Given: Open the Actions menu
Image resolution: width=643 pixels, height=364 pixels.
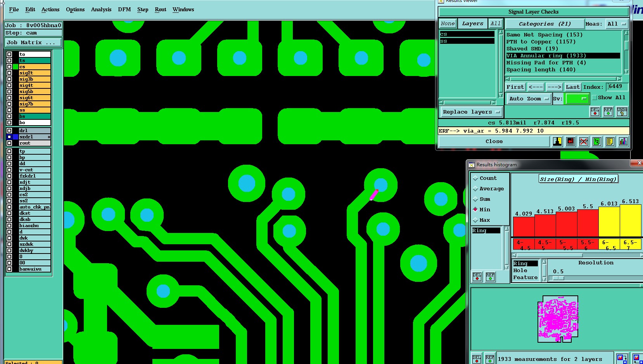Looking at the screenshot, I should point(50,9).
